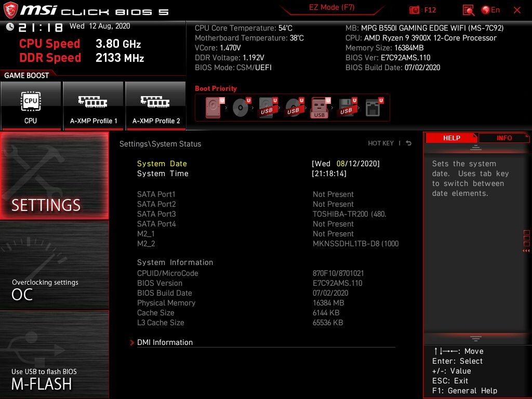Select the USB hard disk boot device icon
Screen dimensions: 532x399
[x=269, y=108]
